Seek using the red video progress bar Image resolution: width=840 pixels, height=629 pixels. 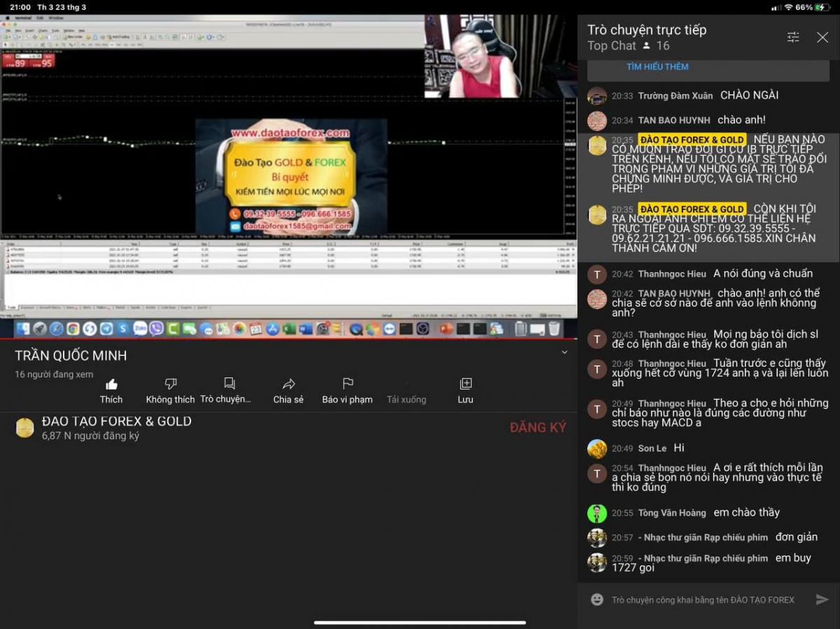[x=288, y=339]
